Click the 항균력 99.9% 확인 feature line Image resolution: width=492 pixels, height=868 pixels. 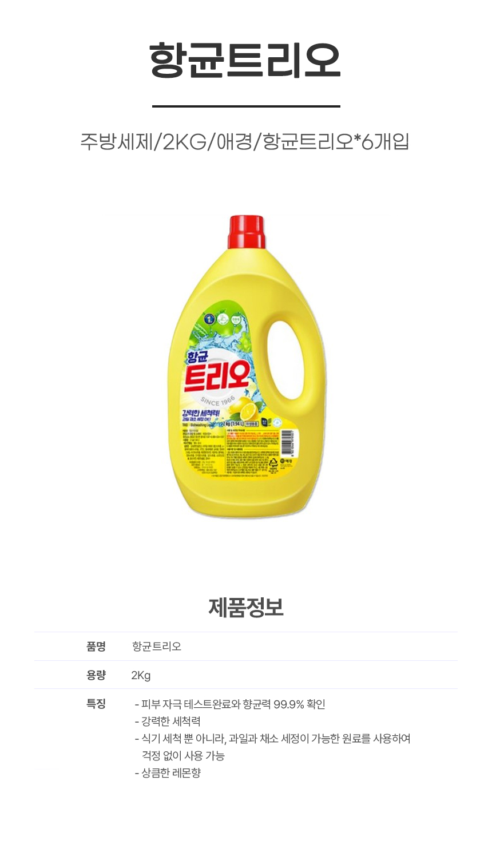pos(230,704)
